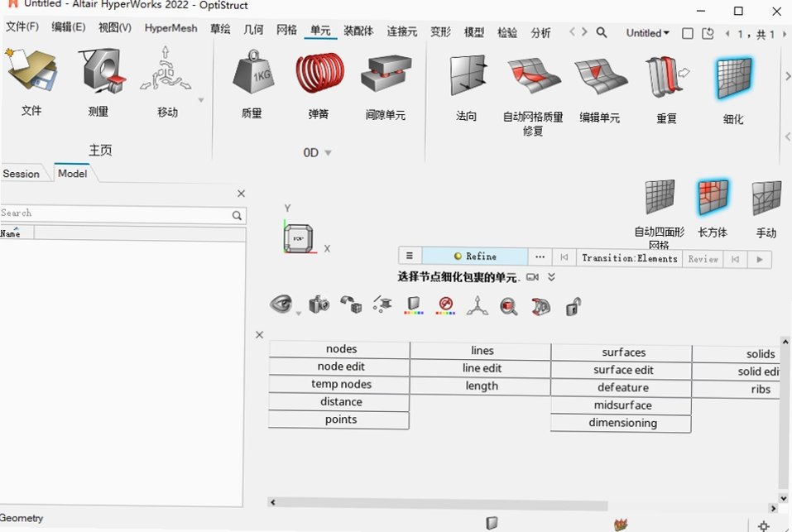Open the 文件(F) menu

pyautogui.click(x=22, y=26)
